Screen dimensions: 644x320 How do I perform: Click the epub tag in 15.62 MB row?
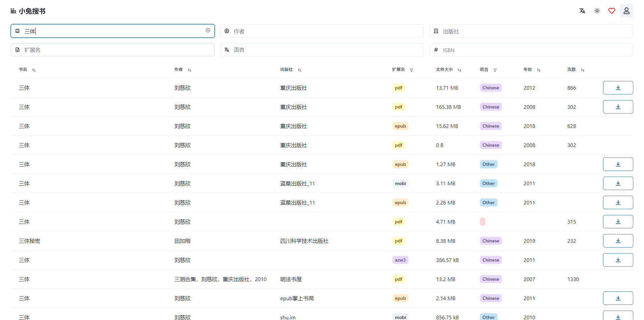tap(400, 126)
